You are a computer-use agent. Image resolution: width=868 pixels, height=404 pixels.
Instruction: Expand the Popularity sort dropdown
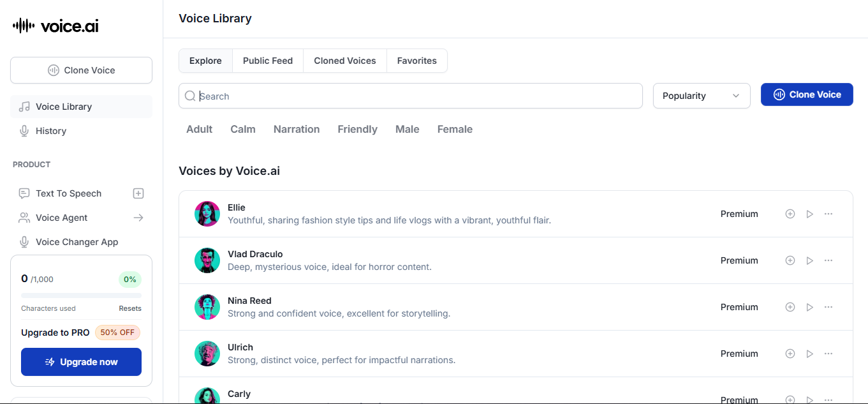click(702, 96)
